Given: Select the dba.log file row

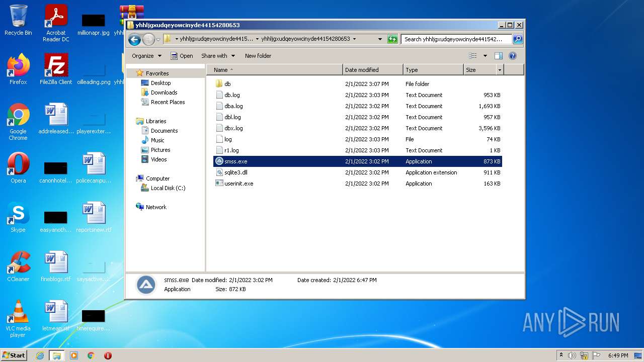Looking at the screenshot, I should (358, 106).
